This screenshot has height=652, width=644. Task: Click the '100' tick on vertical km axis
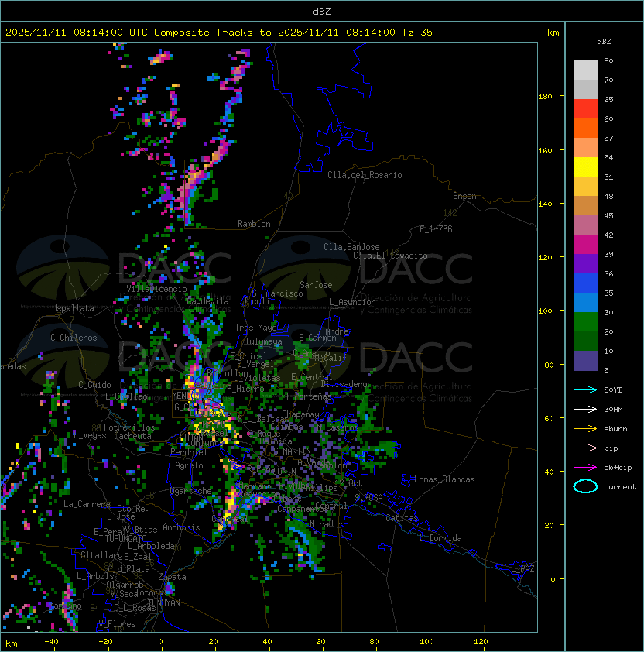pos(545,311)
